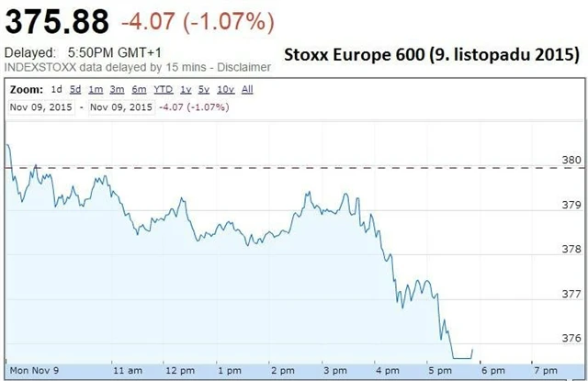588x381 pixels.
Task: Select the 1d zoom range
Action: coord(57,90)
